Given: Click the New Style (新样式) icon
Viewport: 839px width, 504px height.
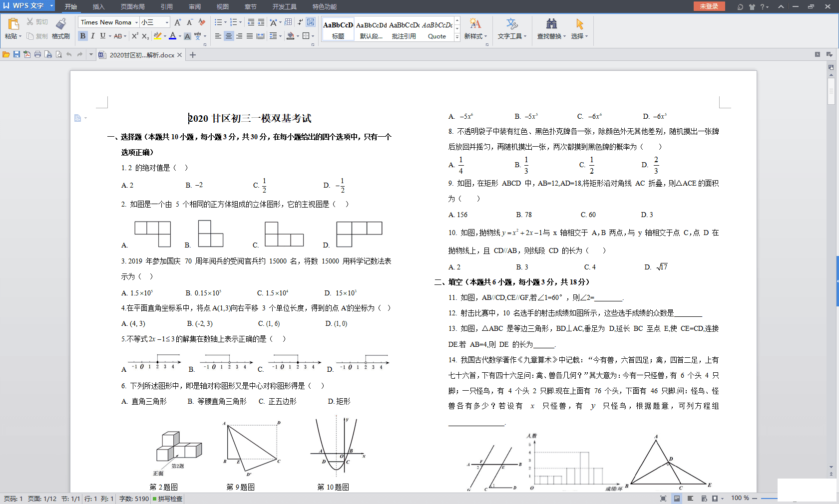Looking at the screenshot, I should (475, 23).
